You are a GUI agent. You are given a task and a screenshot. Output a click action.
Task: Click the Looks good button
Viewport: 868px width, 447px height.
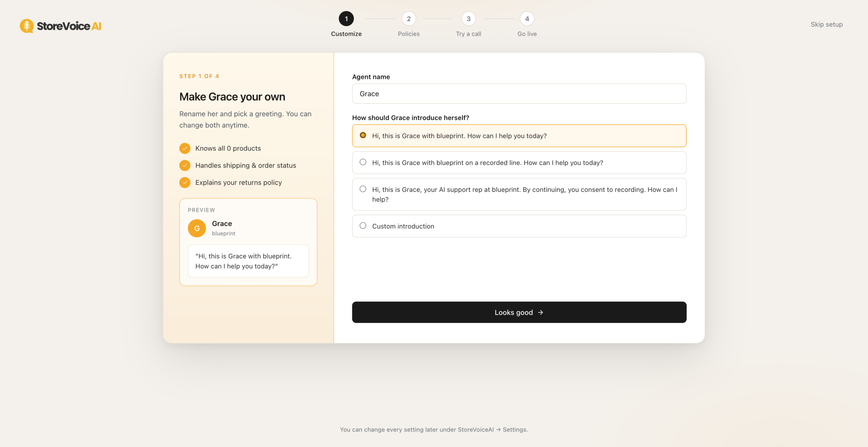coord(519,312)
